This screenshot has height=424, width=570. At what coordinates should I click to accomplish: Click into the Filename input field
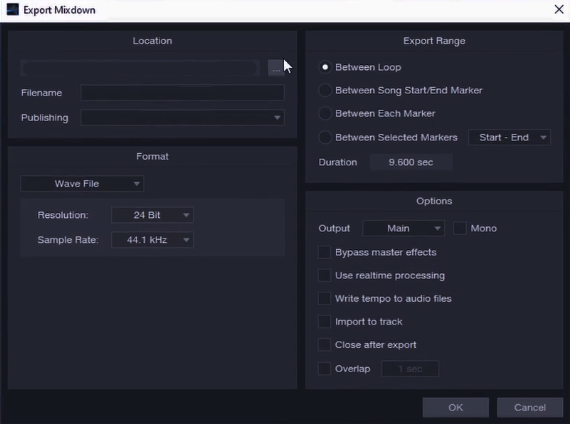coord(182,93)
